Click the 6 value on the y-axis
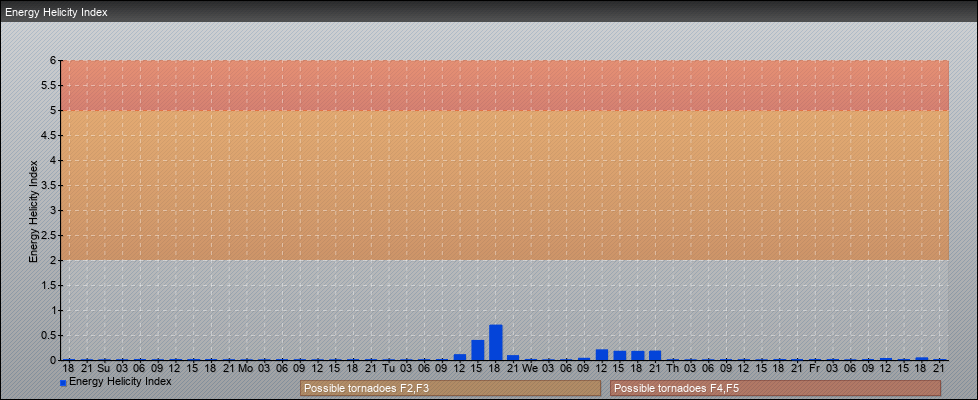 click(54, 61)
